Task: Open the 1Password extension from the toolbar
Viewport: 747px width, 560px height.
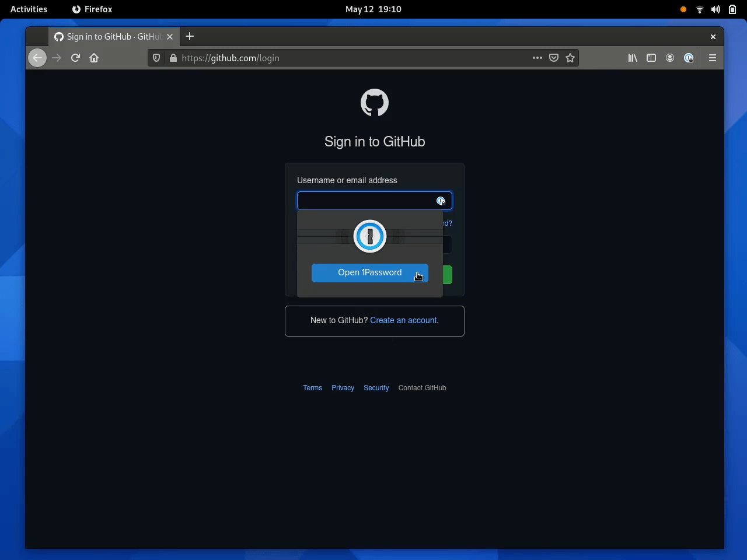Action: point(689,58)
